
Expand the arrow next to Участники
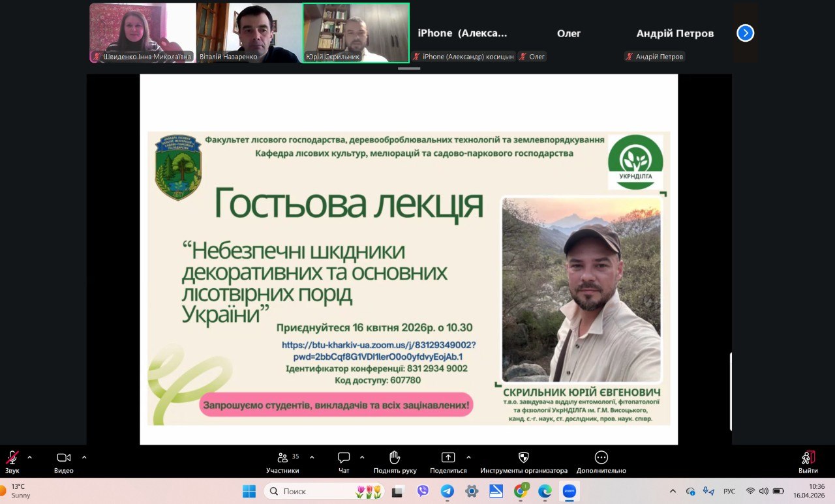tap(312, 457)
